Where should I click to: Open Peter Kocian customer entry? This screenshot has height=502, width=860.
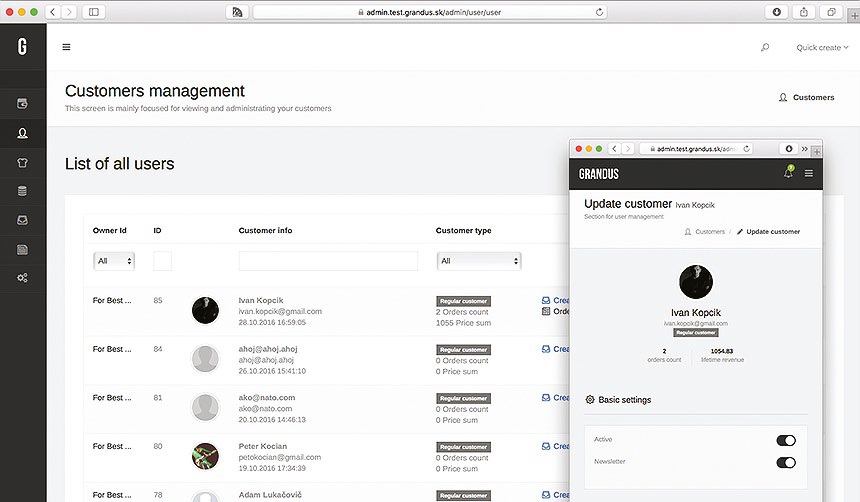click(262, 446)
